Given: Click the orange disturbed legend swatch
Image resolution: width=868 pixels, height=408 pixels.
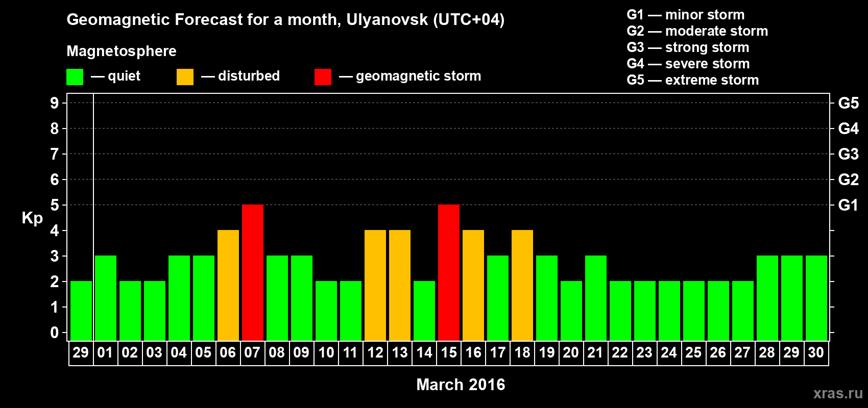Looking at the screenshot, I should click(x=185, y=77).
